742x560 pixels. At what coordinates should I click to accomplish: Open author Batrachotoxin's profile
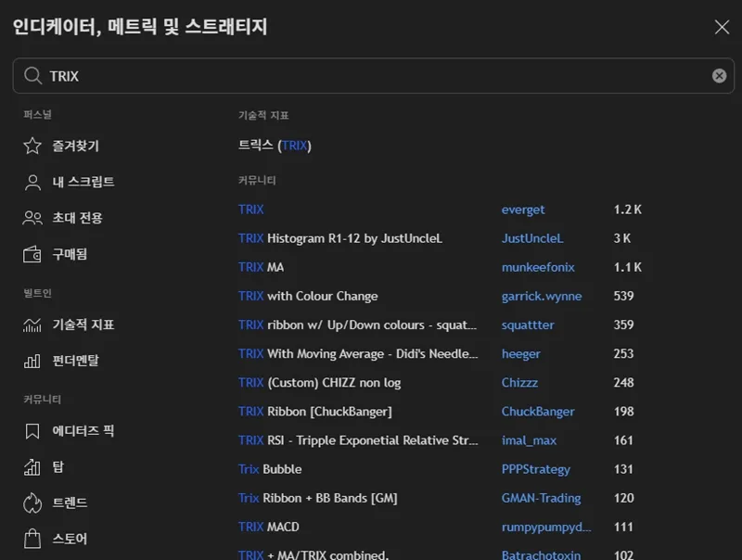tap(541, 554)
